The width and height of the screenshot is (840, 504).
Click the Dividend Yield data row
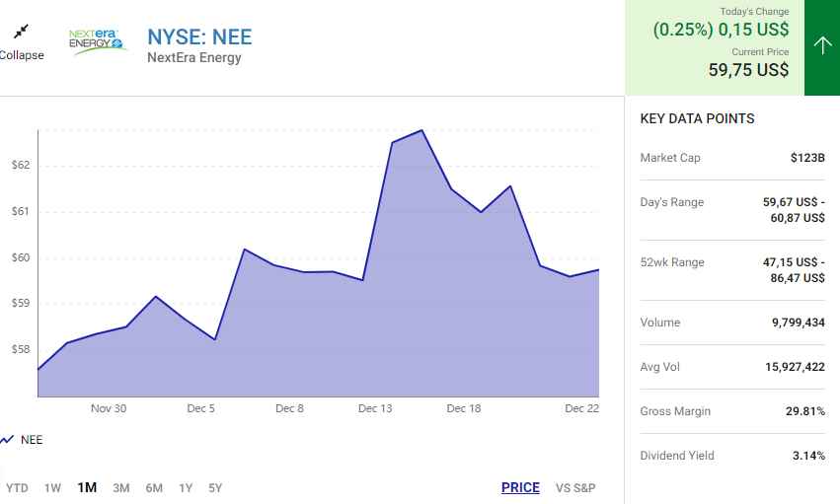click(731, 456)
